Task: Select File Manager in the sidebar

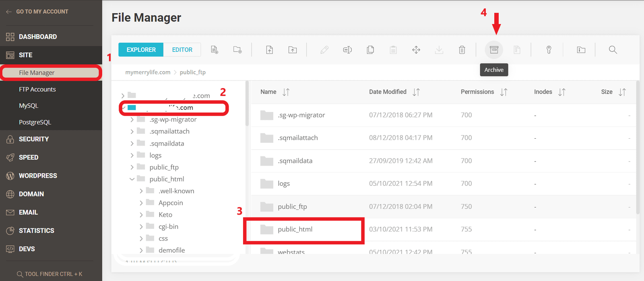Action: click(x=51, y=73)
